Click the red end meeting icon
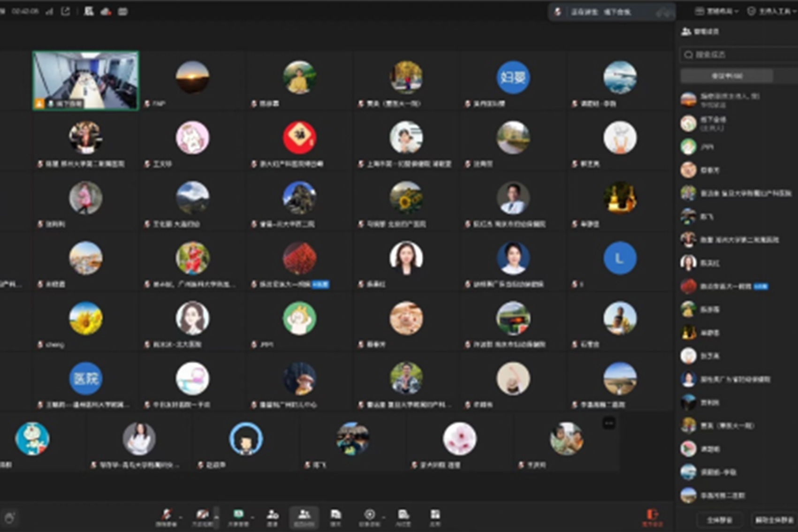The width and height of the screenshot is (798, 532). [652, 517]
